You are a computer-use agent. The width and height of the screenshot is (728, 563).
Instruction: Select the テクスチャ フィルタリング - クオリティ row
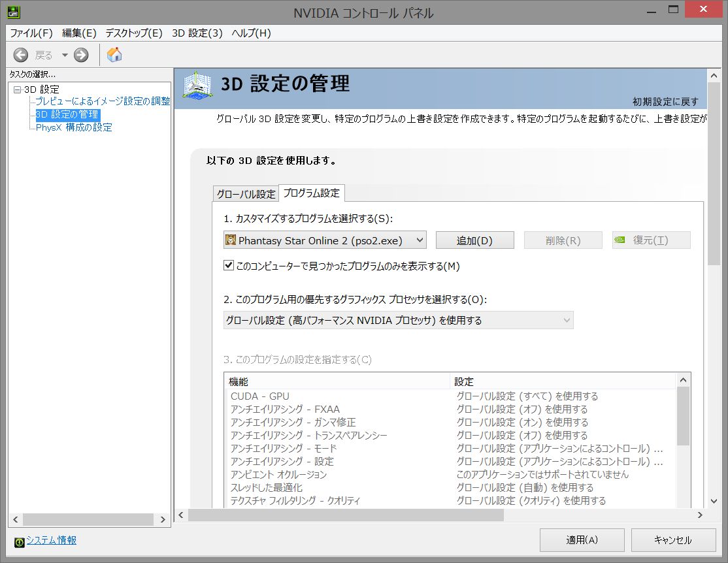pos(450,500)
